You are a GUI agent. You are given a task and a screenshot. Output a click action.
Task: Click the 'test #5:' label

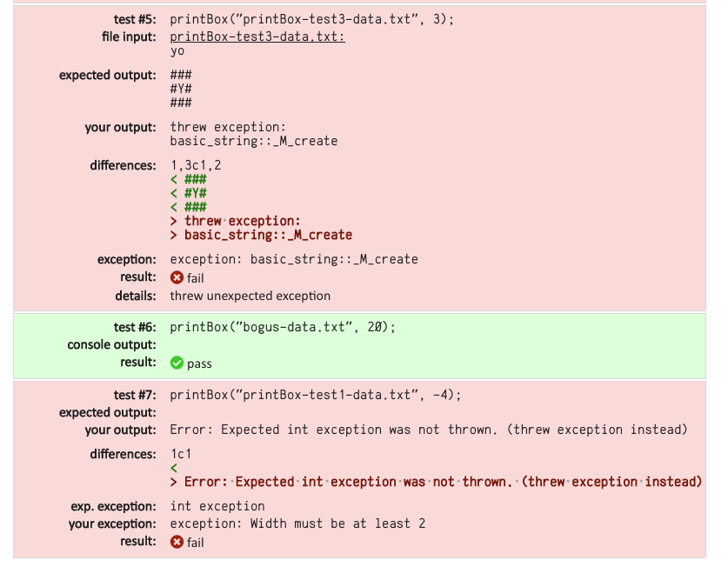point(135,19)
